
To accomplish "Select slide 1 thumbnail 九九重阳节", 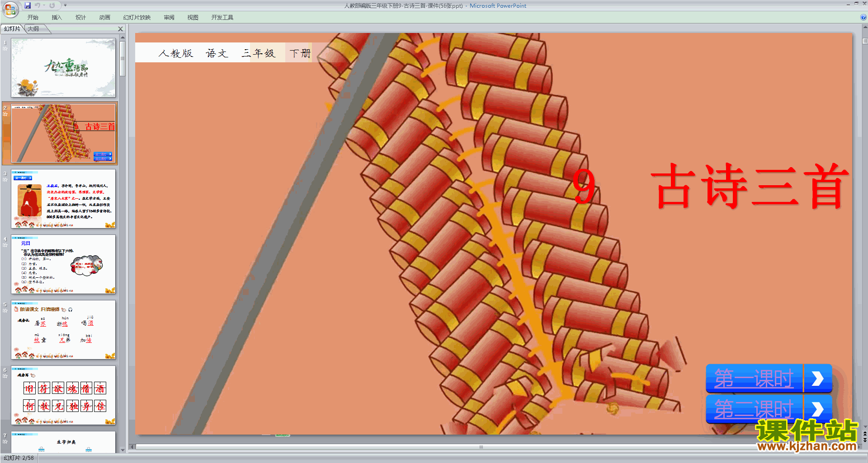I will 63,68.
